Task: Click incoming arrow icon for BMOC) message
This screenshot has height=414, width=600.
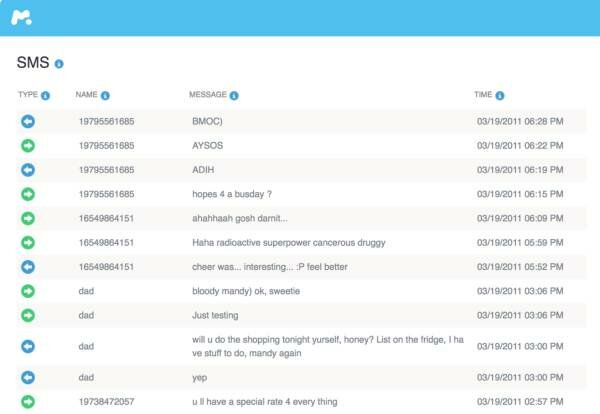Action: [28, 122]
